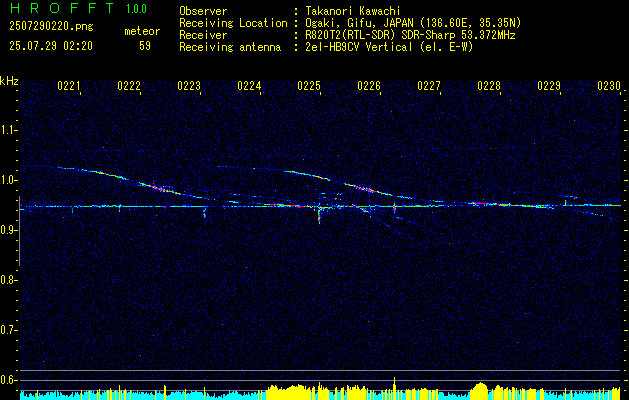
Task: Click time marker 0226
Action: [x=369, y=86]
